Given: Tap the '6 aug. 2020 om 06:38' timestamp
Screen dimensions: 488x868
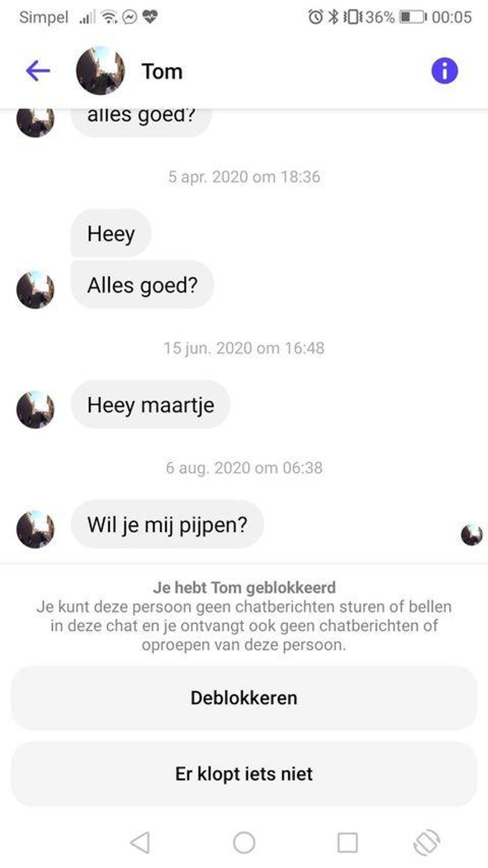Looking at the screenshot, I should pos(244,468).
